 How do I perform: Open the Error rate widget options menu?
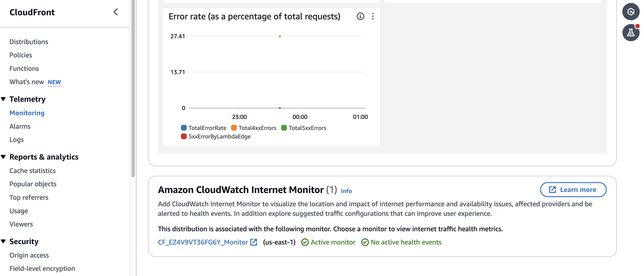point(373,17)
